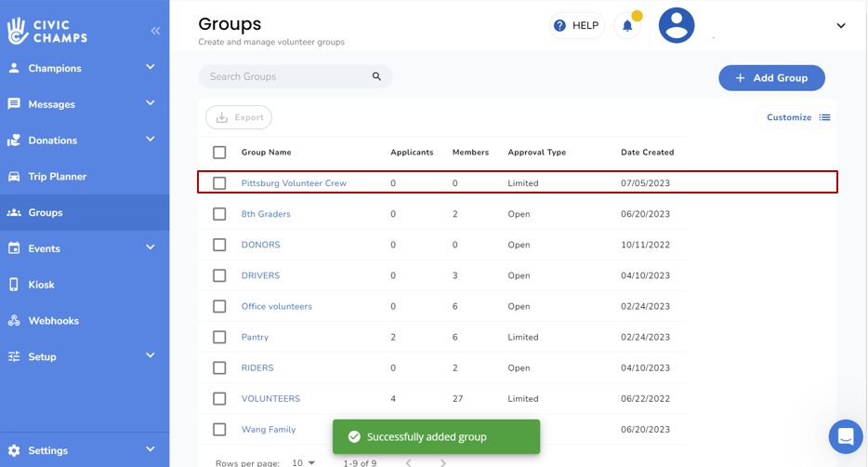
Task: Navigate to Webhooks in sidebar
Action: pos(53,321)
